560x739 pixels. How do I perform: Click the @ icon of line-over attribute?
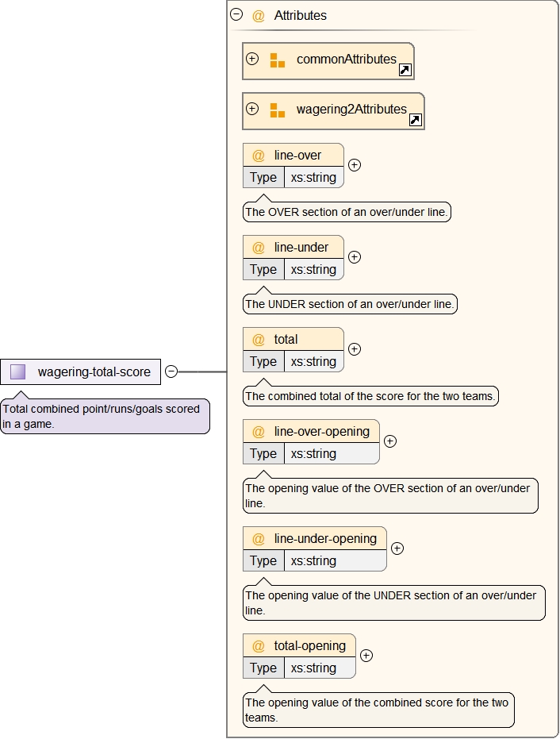[x=258, y=155]
